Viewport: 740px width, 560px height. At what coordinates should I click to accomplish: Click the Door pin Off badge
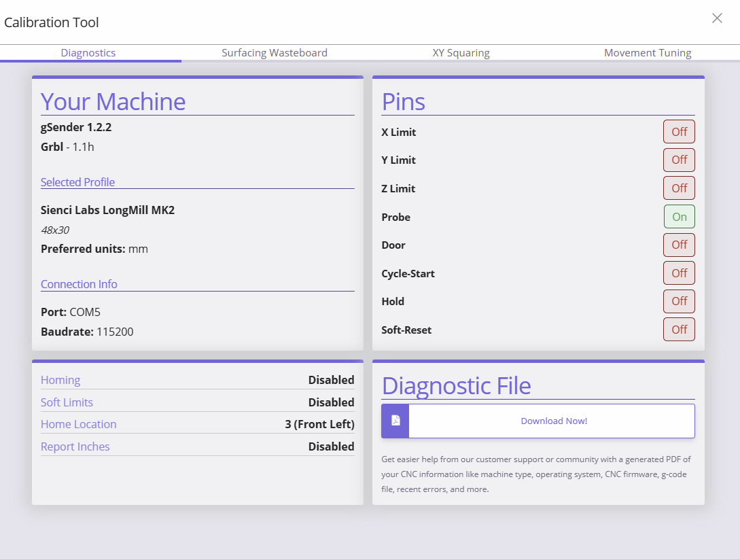tap(679, 245)
